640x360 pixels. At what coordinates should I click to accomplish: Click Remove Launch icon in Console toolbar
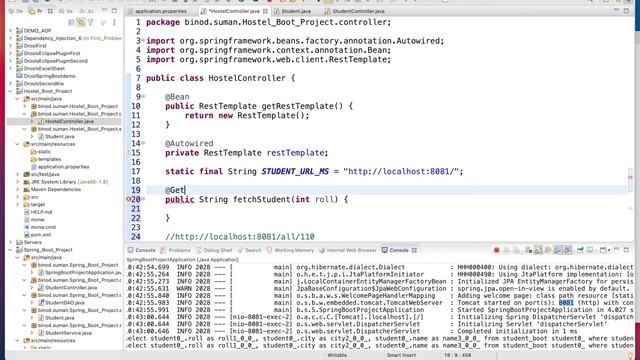point(507,250)
